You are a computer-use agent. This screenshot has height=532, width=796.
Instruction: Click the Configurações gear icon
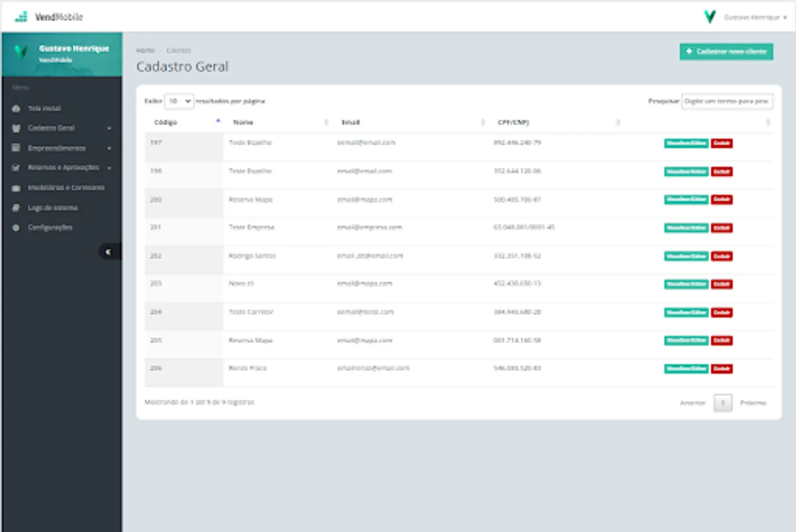point(16,228)
